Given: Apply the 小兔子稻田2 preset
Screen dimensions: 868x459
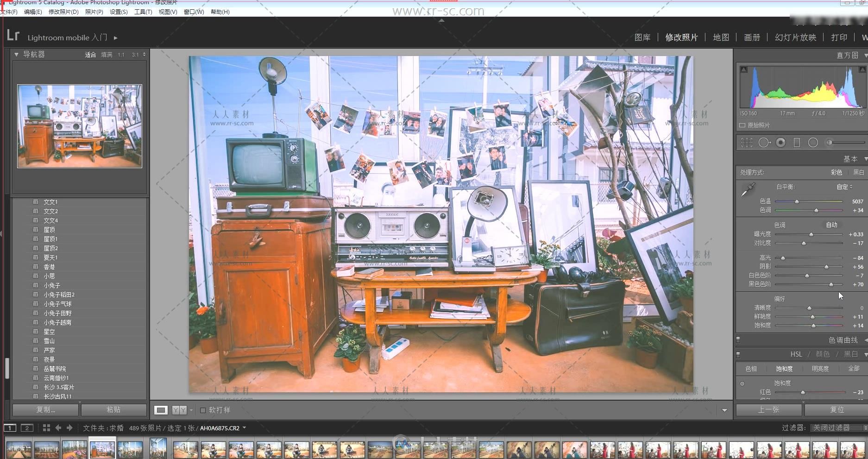Looking at the screenshot, I should [59, 295].
